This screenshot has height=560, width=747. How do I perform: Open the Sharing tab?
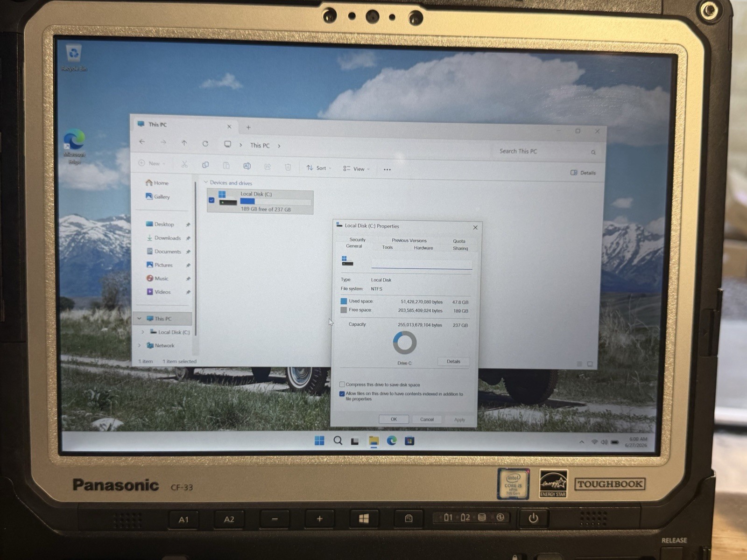coord(460,248)
